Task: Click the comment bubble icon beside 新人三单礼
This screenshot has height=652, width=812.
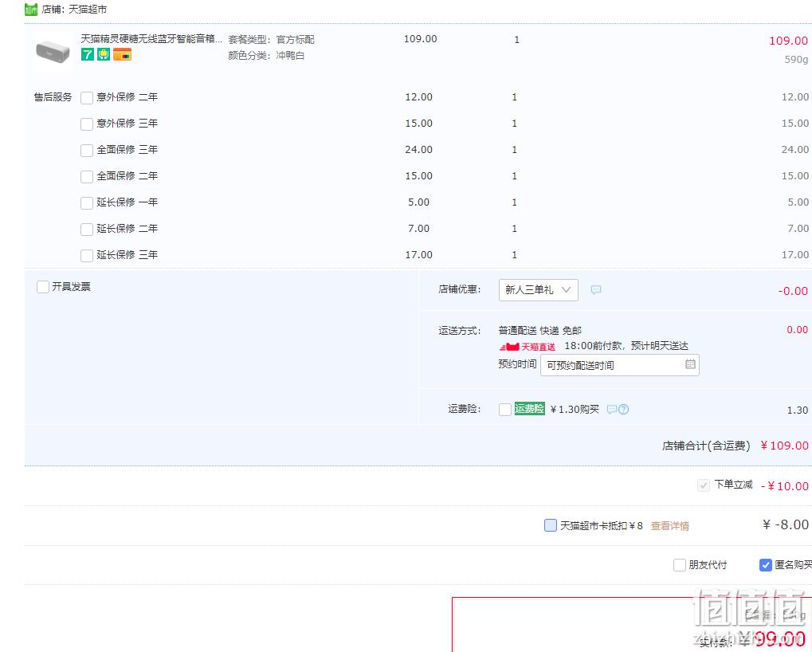Action: (x=596, y=290)
